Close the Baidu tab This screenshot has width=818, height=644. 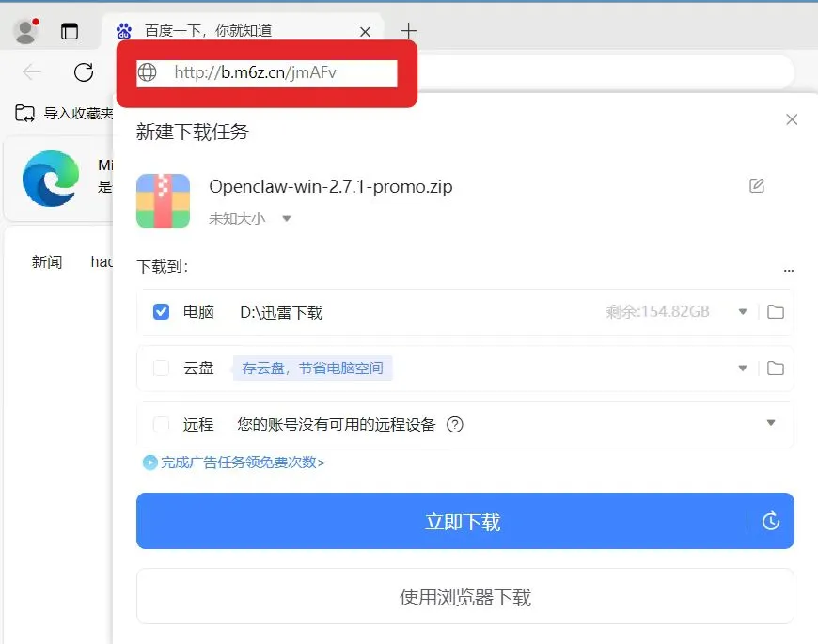click(365, 32)
